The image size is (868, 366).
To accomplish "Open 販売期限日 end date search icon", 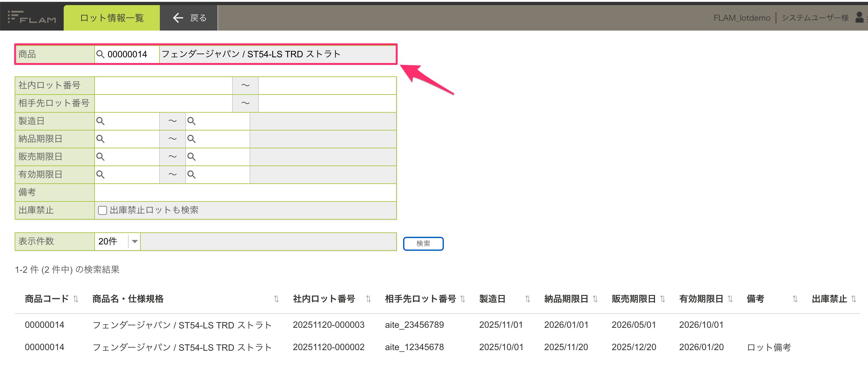I will coord(191,157).
